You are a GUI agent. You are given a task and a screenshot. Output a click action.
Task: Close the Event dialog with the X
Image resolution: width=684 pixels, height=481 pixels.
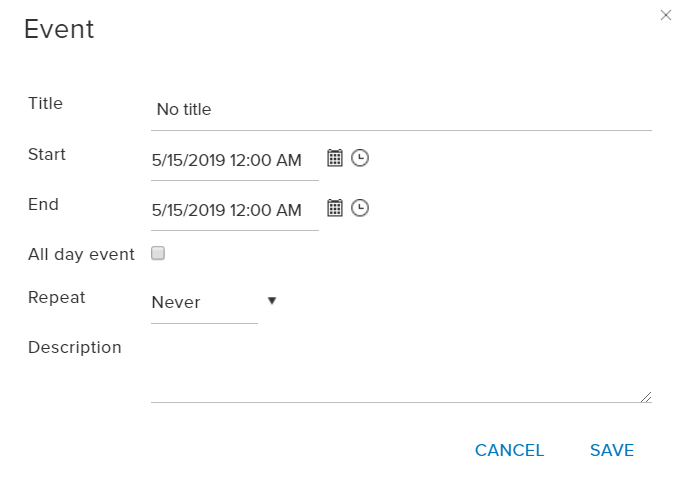coord(666,15)
